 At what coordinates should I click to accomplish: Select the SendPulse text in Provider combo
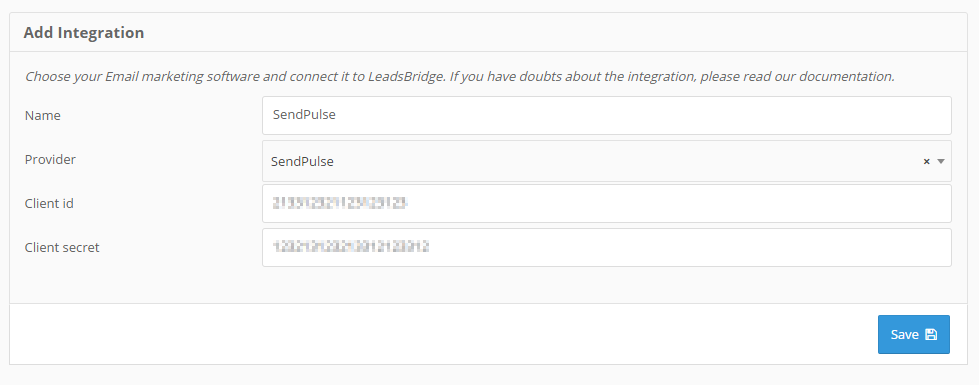pos(302,162)
